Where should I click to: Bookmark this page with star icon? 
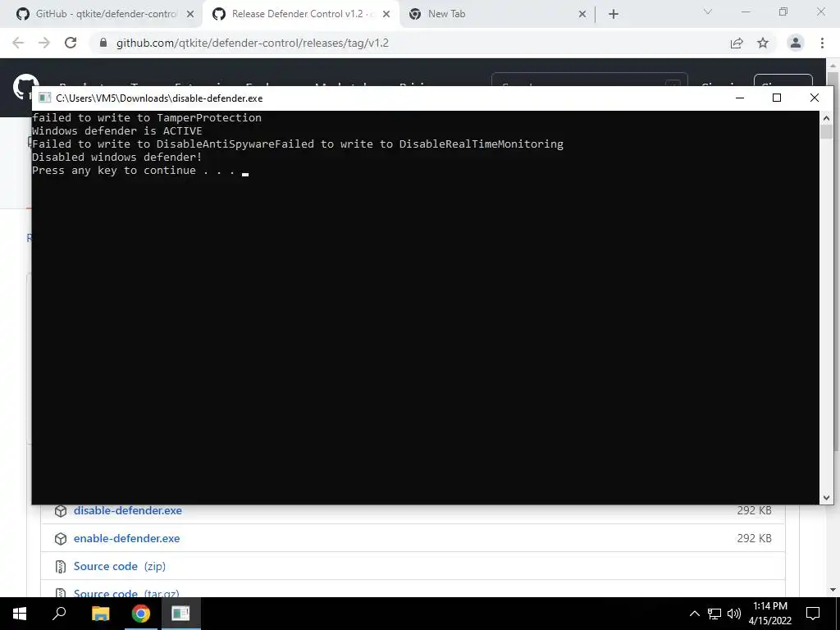pyautogui.click(x=763, y=43)
